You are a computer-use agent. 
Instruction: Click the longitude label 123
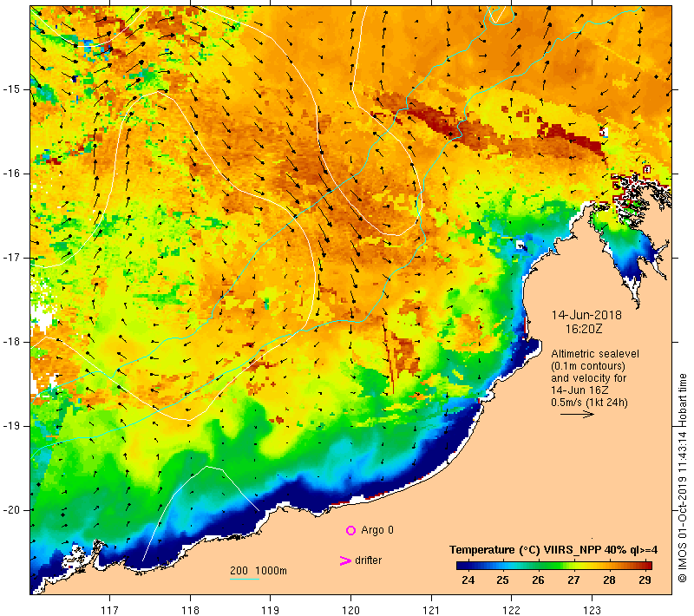tap(593, 610)
